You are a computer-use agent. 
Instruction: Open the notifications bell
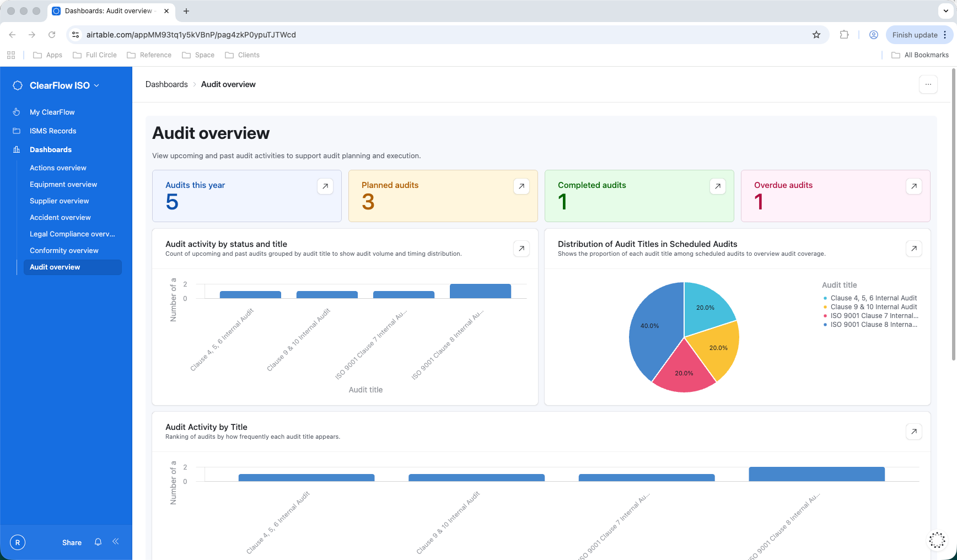(x=98, y=542)
